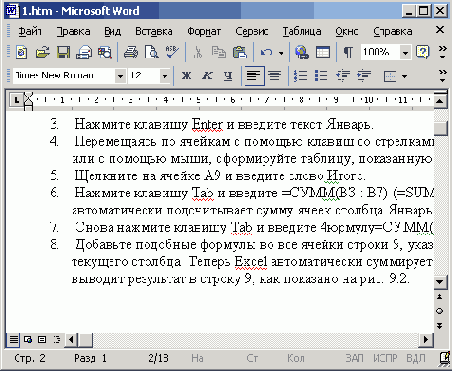Switch to print layout view button
452x371 pixels.
[x=42, y=340]
